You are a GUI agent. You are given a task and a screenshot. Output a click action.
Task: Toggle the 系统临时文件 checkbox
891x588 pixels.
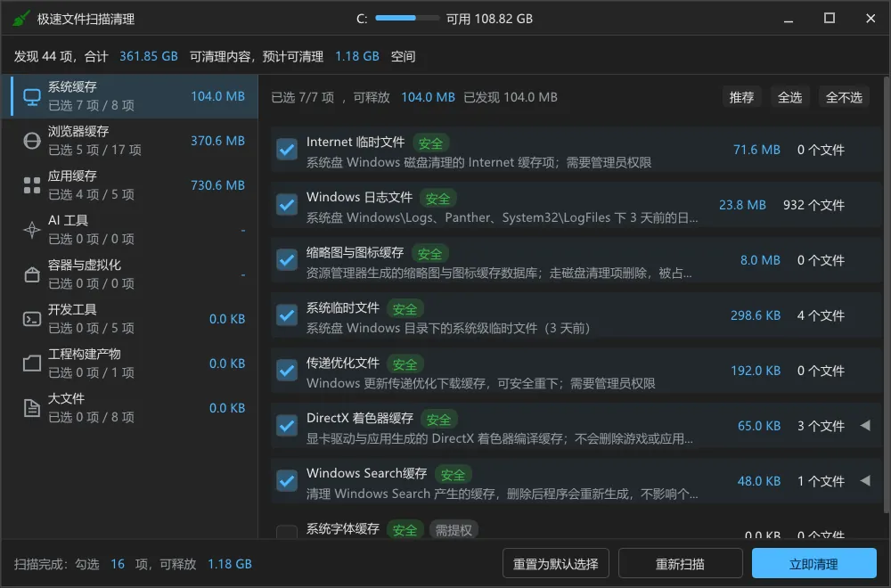point(287,315)
